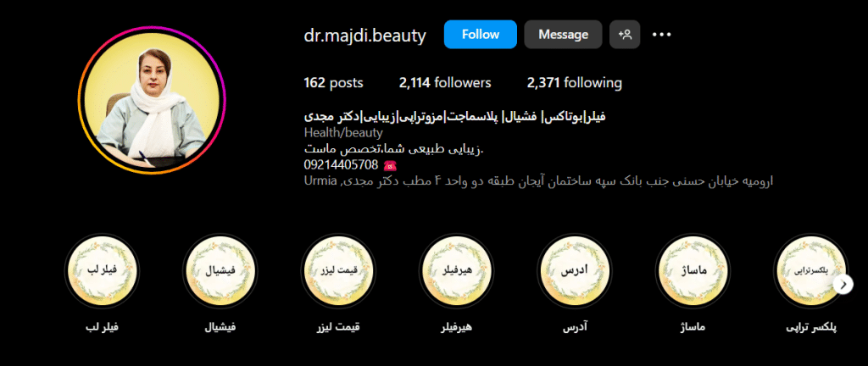Show more highlights with the right chevron
This screenshot has width=868, height=366.
click(x=844, y=284)
